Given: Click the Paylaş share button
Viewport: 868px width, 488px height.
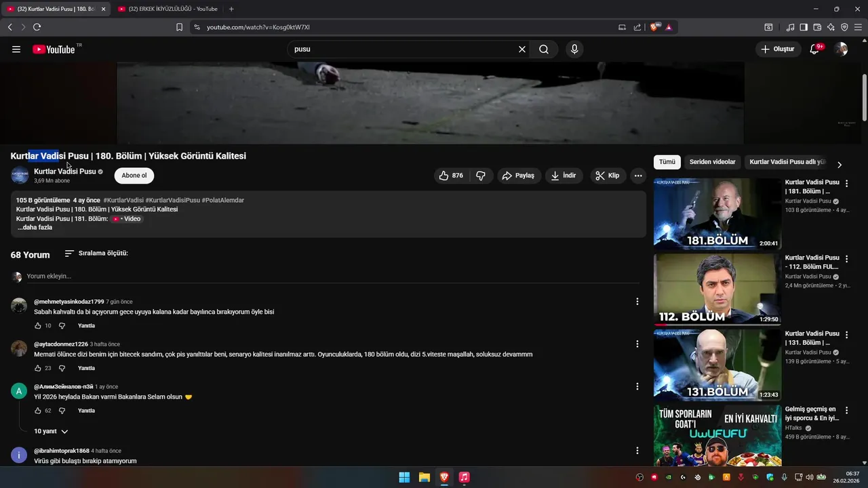Looking at the screenshot, I should tap(519, 176).
